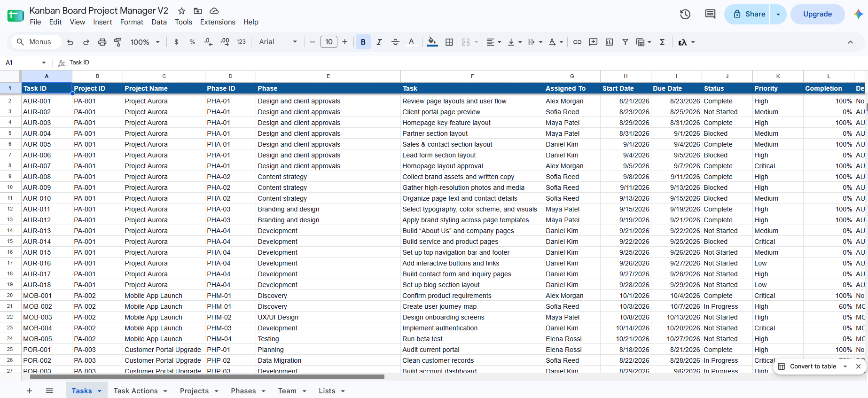Format as percent icon

[x=192, y=42]
